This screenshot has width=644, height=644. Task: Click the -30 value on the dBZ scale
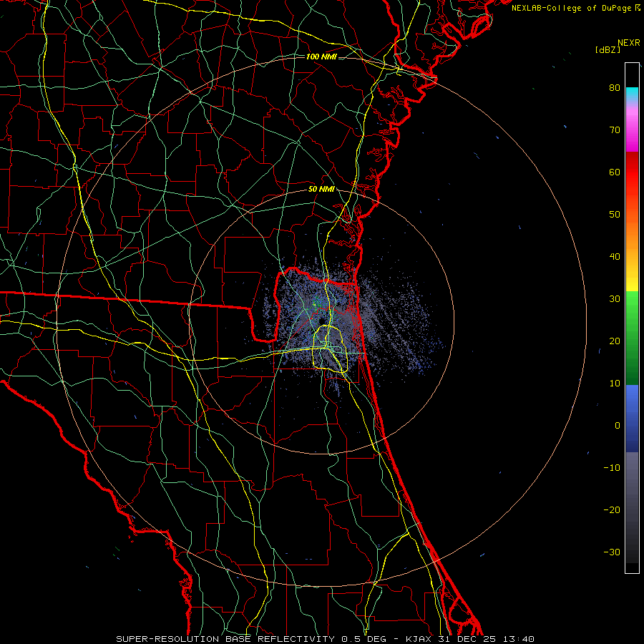pyautogui.click(x=612, y=552)
